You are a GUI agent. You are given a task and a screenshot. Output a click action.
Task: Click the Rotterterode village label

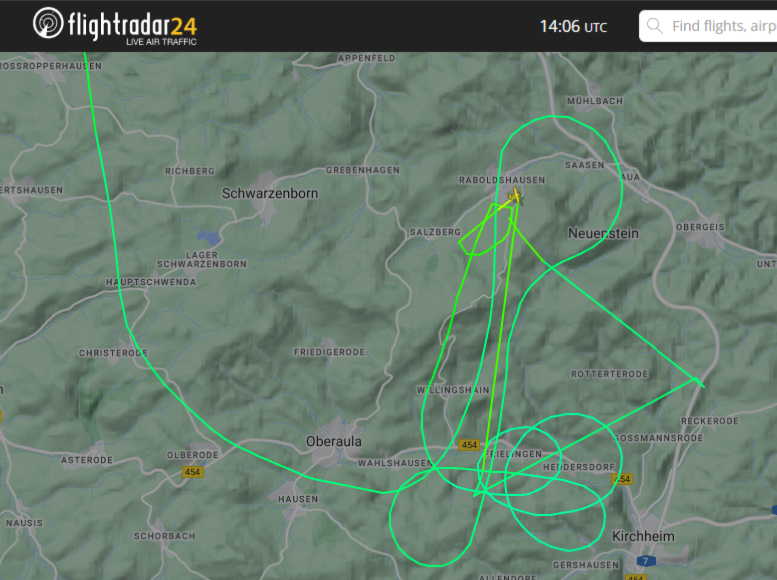[x=610, y=374]
